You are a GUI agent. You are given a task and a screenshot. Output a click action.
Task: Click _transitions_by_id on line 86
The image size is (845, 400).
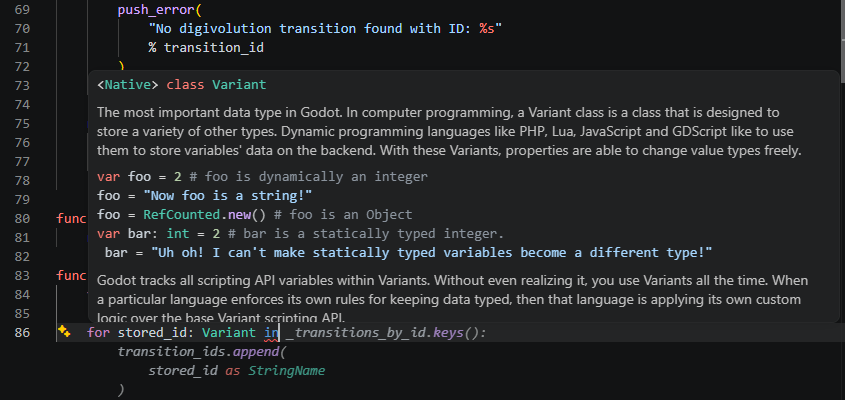[x=356, y=333]
